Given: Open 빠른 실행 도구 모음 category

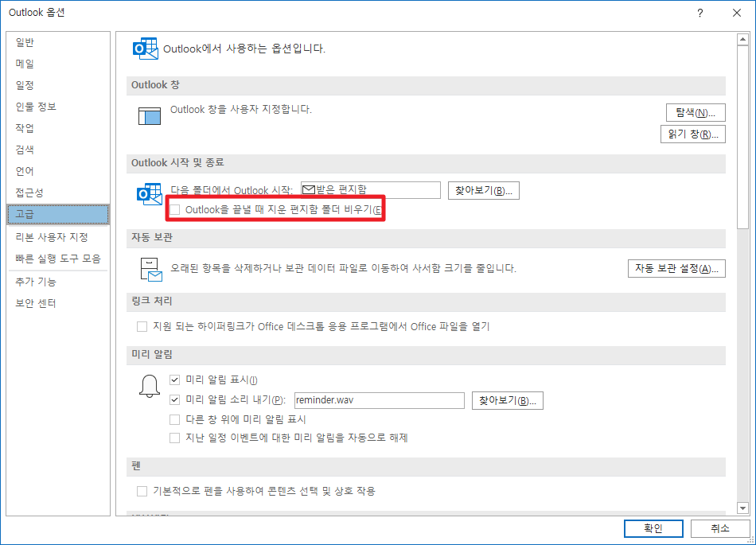Looking at the screenshot, I should [58, 259].
